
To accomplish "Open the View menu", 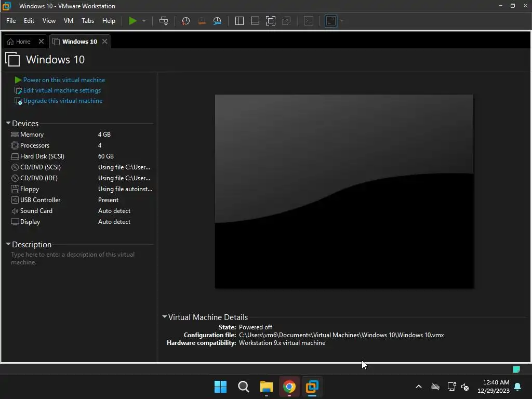I will click(49, 21).
